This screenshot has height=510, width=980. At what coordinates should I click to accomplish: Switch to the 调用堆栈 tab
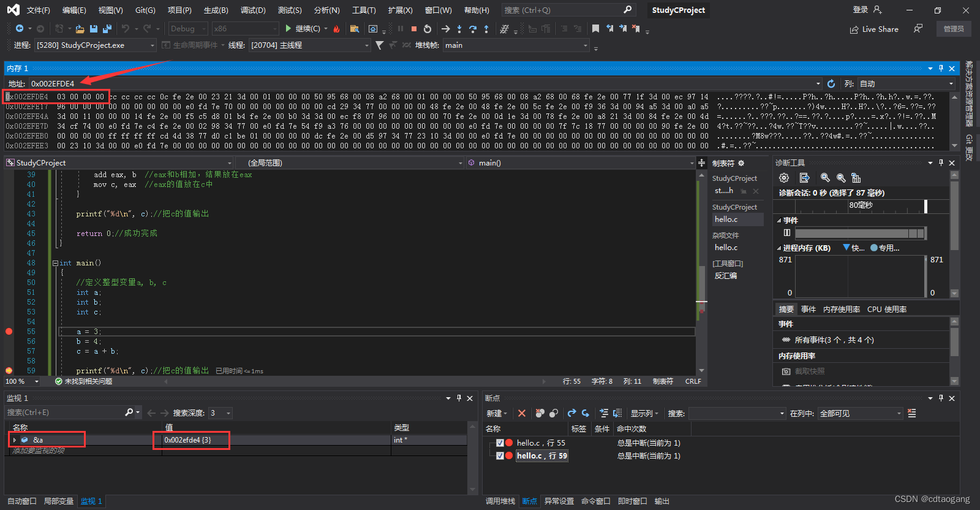[x=500, y=501]
